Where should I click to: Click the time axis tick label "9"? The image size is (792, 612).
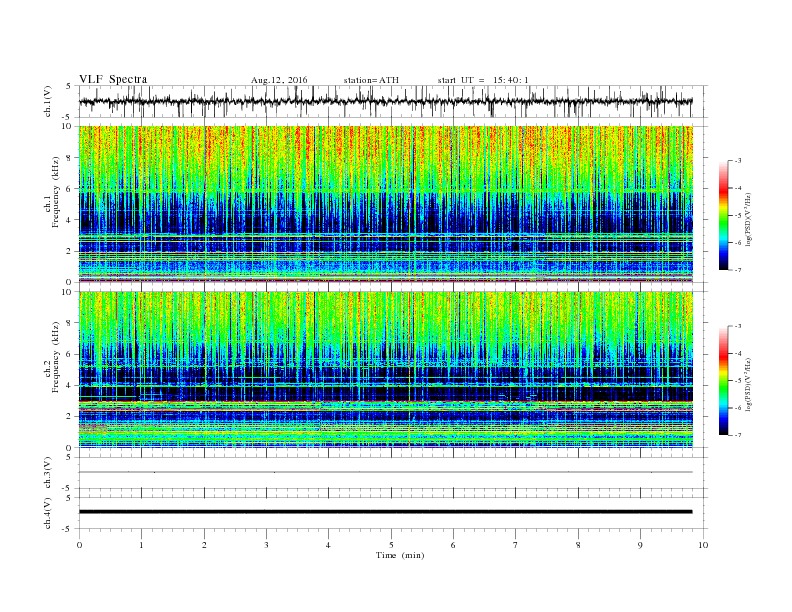point(640,545)
